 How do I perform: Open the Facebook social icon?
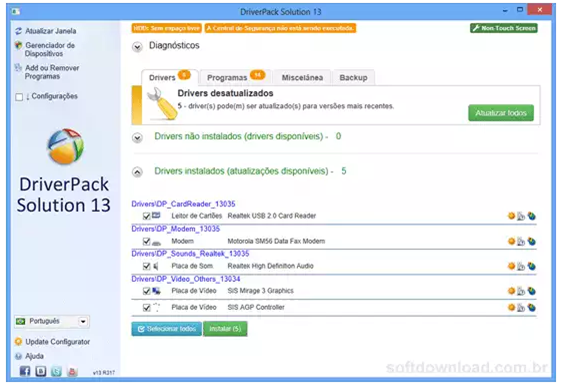coord(25,371)
